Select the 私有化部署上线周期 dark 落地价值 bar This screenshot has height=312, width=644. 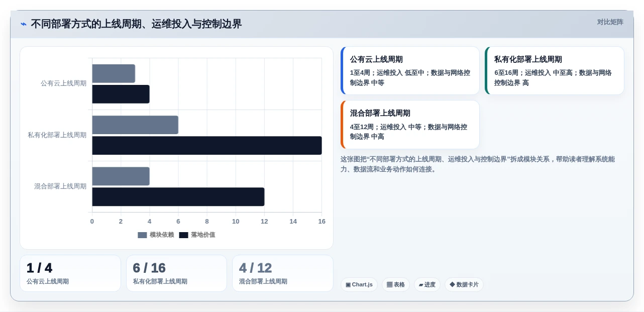click(207, 145)
